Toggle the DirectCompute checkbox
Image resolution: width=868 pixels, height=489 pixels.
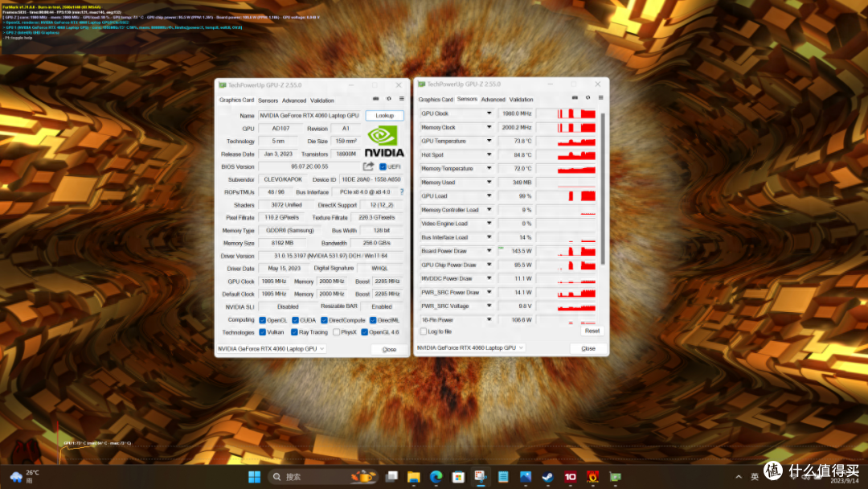pyautogui.click(x=324, y=320)
